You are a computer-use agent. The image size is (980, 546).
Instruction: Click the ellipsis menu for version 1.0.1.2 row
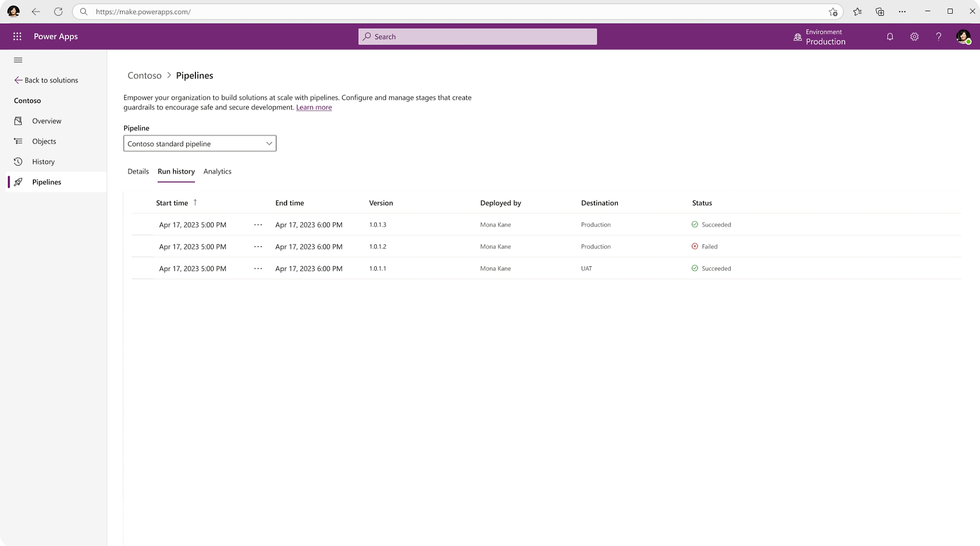(258, 246)
